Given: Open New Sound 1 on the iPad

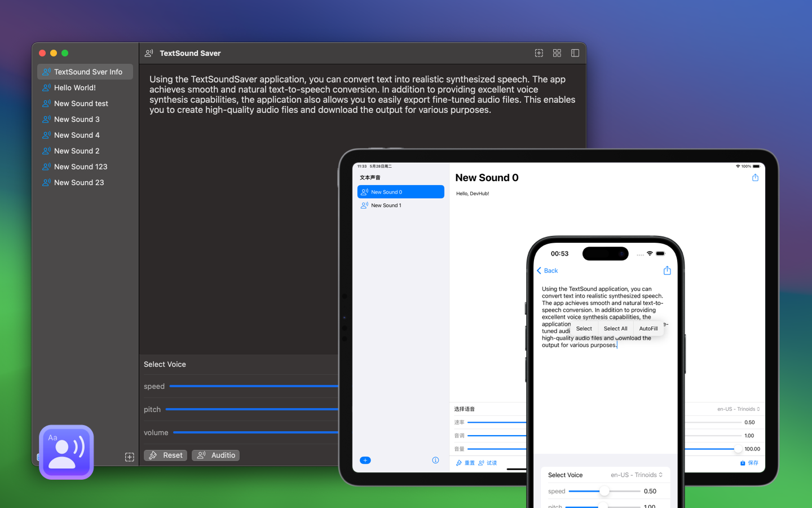Looking at the screenshot, I should (401, 205).
